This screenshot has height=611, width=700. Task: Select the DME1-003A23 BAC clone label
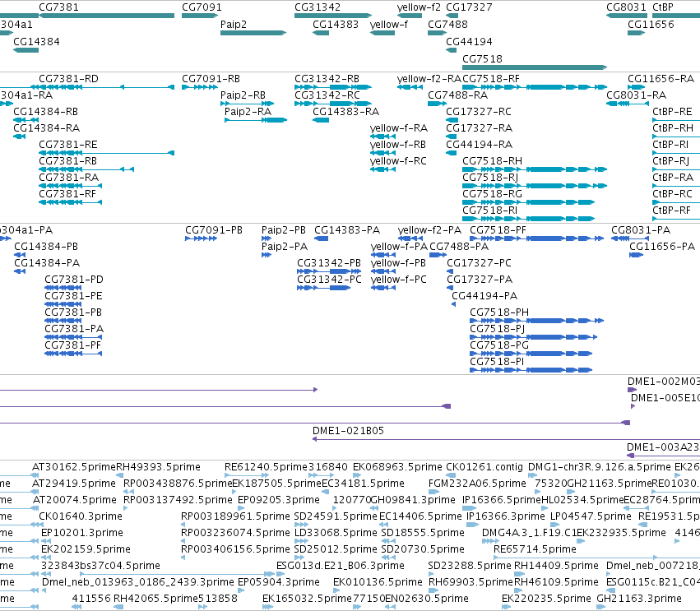663,447
